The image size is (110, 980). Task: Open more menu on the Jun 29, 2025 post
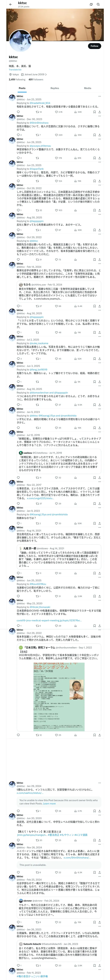pyautogui.click(x=99, y=139)
